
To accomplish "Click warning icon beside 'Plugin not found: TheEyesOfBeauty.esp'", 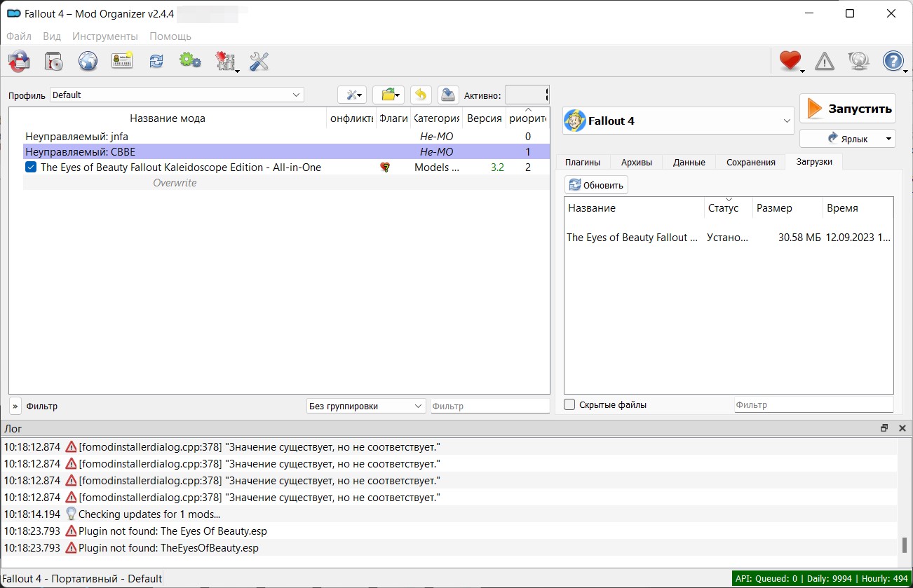I will [71, 547].
